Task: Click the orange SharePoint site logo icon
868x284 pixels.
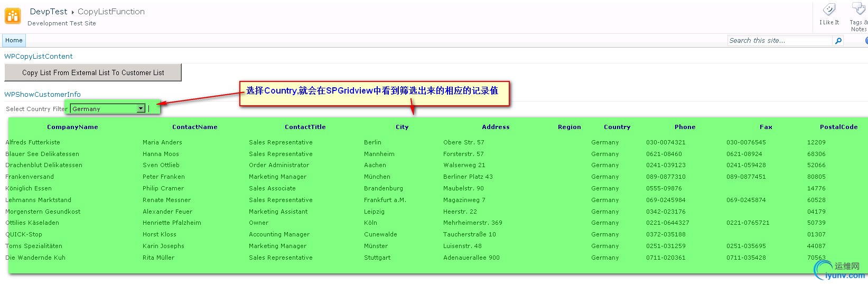Action: point(13,16)
